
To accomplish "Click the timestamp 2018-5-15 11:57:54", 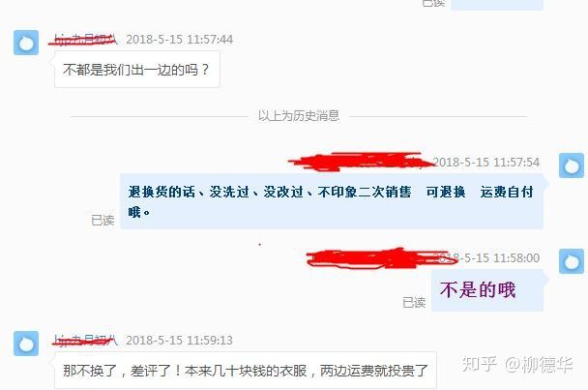I will (486, 163).
